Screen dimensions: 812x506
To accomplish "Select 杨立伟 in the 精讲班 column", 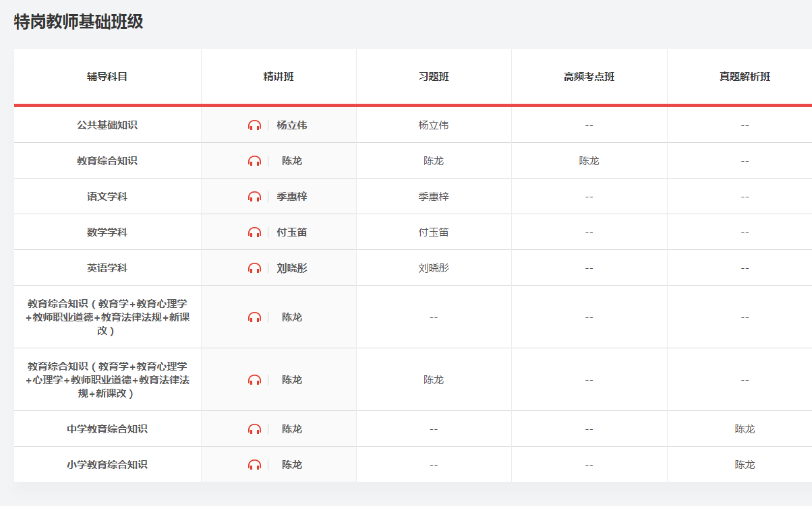I will point(292,125).
